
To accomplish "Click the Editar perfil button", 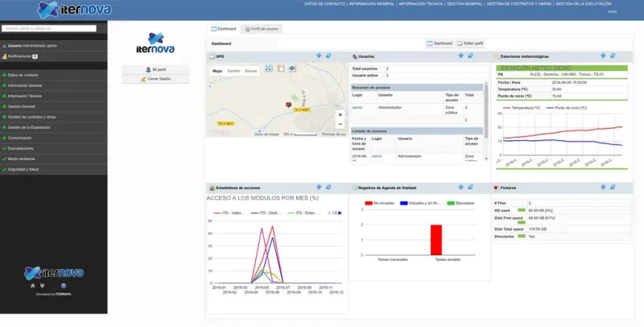I will [x=470, y=43].
